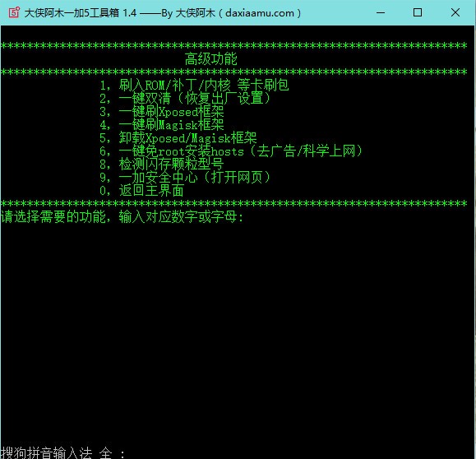476x459 pixels.
Task: Click the 高级功能 heading
Action: [211, 59]
